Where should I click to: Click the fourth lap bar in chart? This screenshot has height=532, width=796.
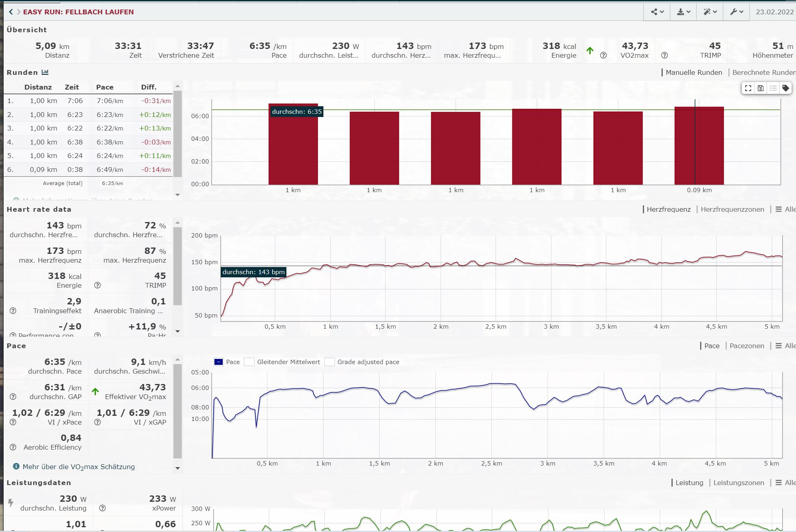(537, 147)
